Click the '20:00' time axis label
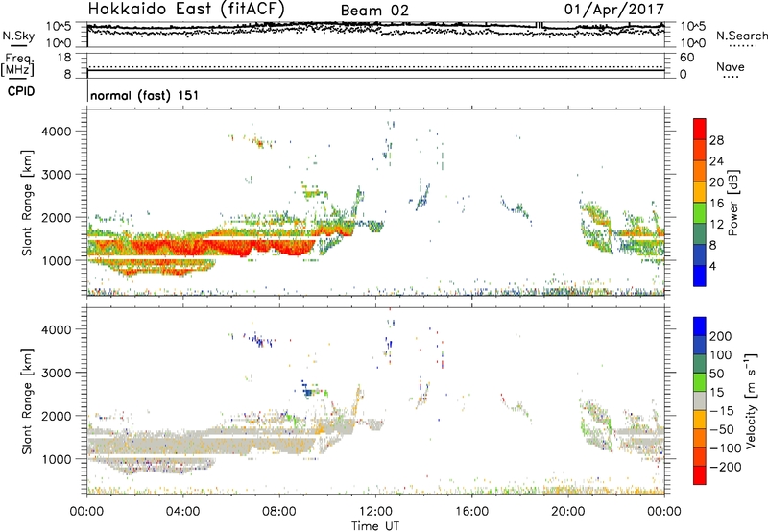 [x=568, y=512]
